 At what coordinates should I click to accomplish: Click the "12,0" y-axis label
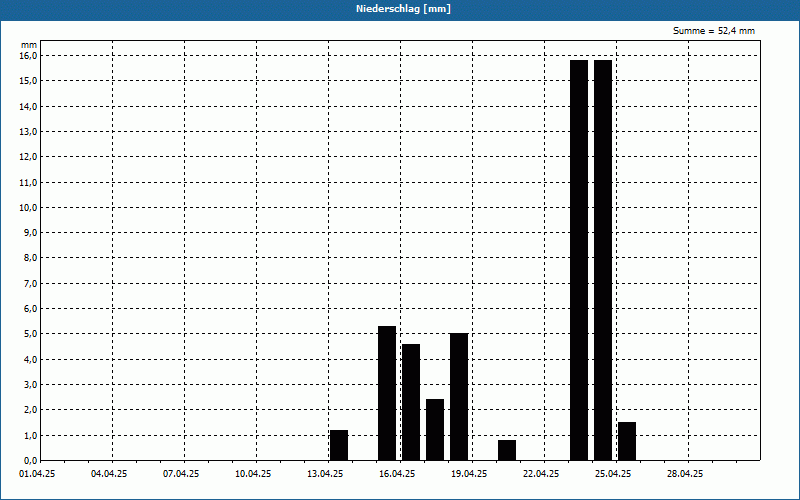point(28,157)
